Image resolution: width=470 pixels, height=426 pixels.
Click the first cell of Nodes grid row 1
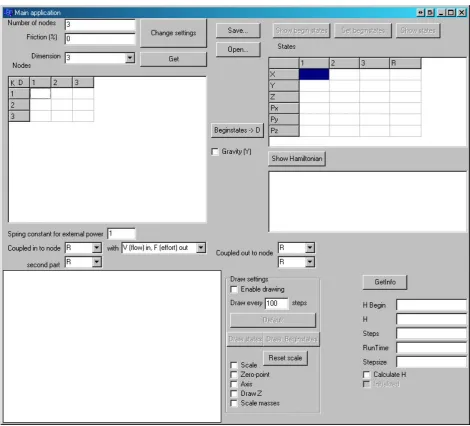coord(40,94)
